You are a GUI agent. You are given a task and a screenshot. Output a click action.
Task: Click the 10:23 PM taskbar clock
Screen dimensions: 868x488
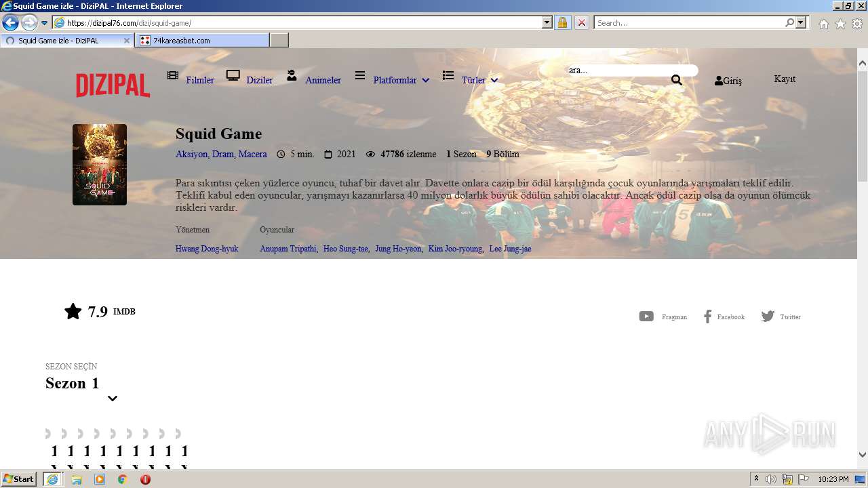[x=833, y=479]
